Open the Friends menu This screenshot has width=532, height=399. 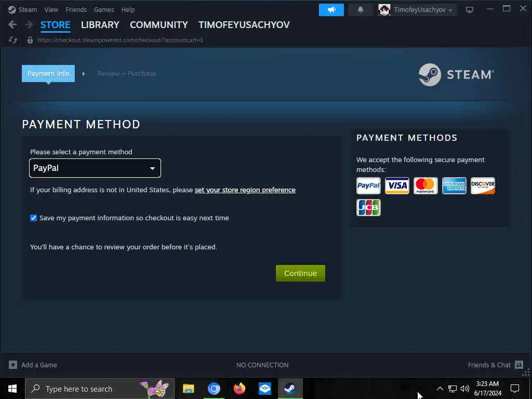pos(76,9)
